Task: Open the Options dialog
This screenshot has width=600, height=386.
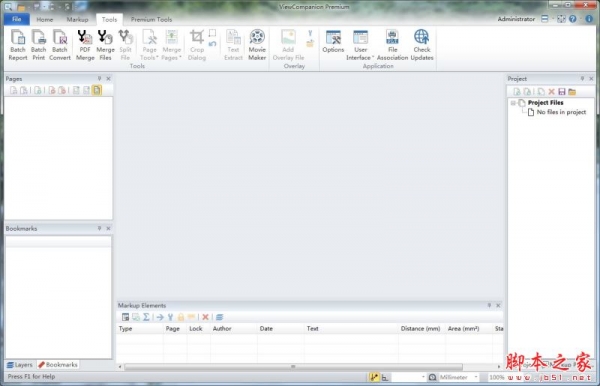Action: tap(333, 41)
